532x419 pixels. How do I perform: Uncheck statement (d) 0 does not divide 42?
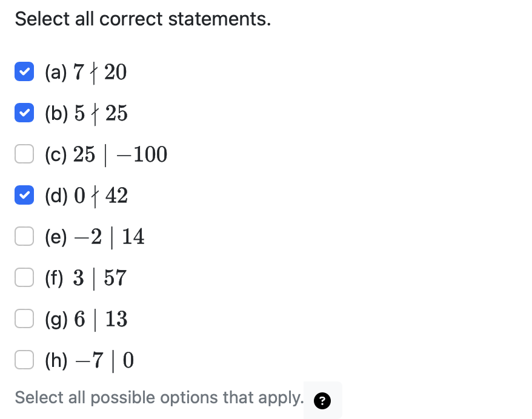click(x=24, y=195)
